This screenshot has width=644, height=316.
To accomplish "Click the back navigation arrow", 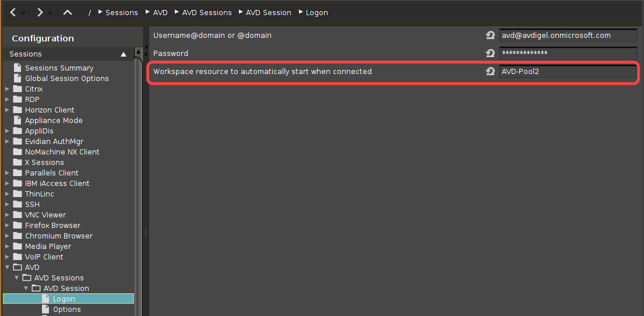I will (13, 12).
